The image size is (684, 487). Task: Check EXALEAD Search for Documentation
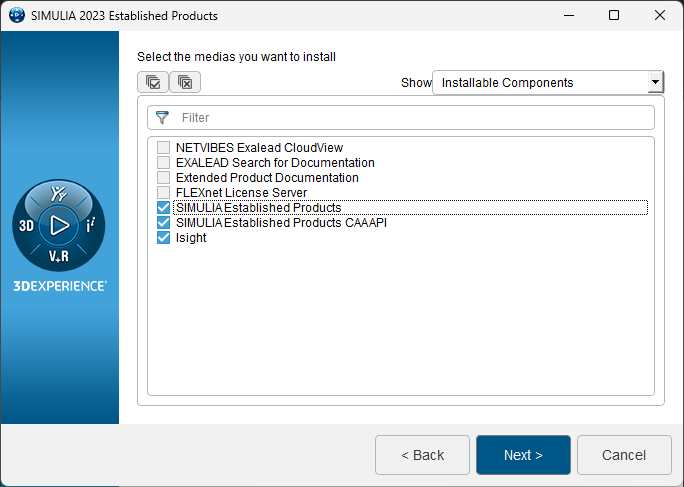[x=164, y=162]
